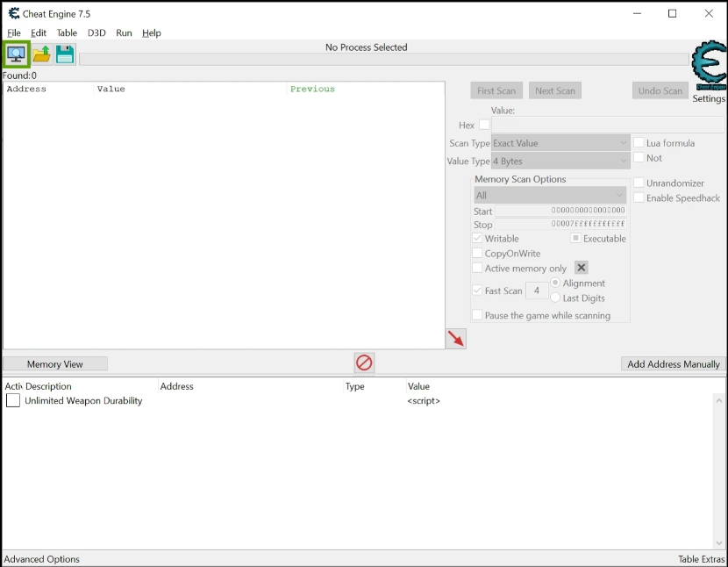The image size is (728, 567).
Task: Tick Enable Speedhack checkbox
Action: coord(639,197)
